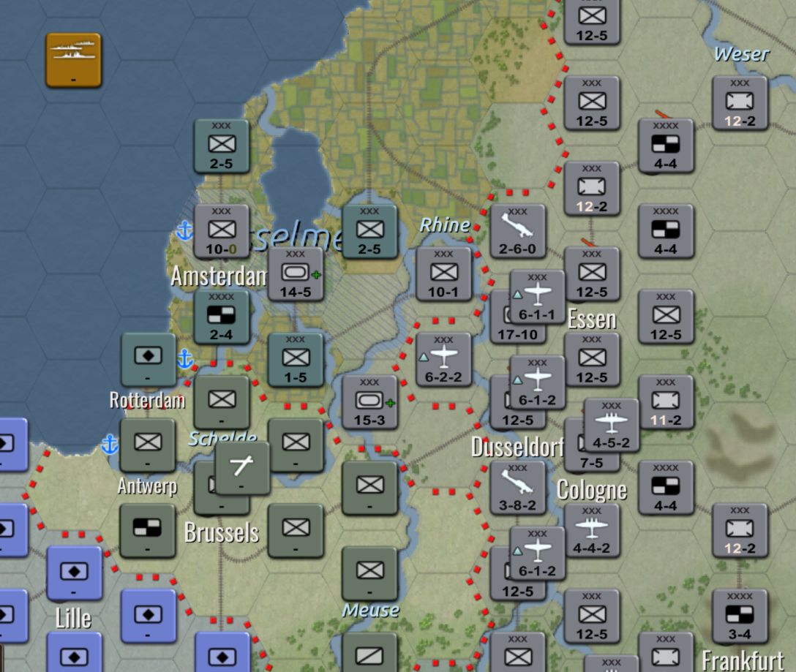Image resolution: width=796 pixels, height=672 pixels.
Task: Select the green infantry unit right of Brussels label
Action: 296,531
